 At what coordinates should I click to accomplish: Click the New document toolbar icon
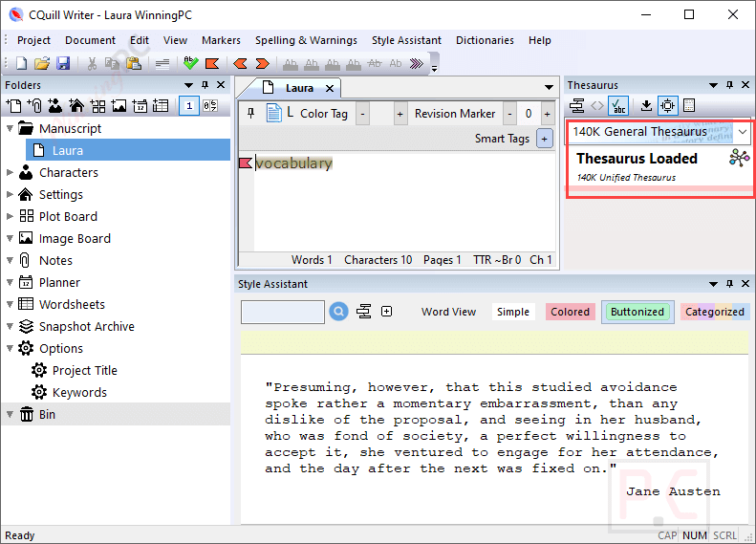22,63
